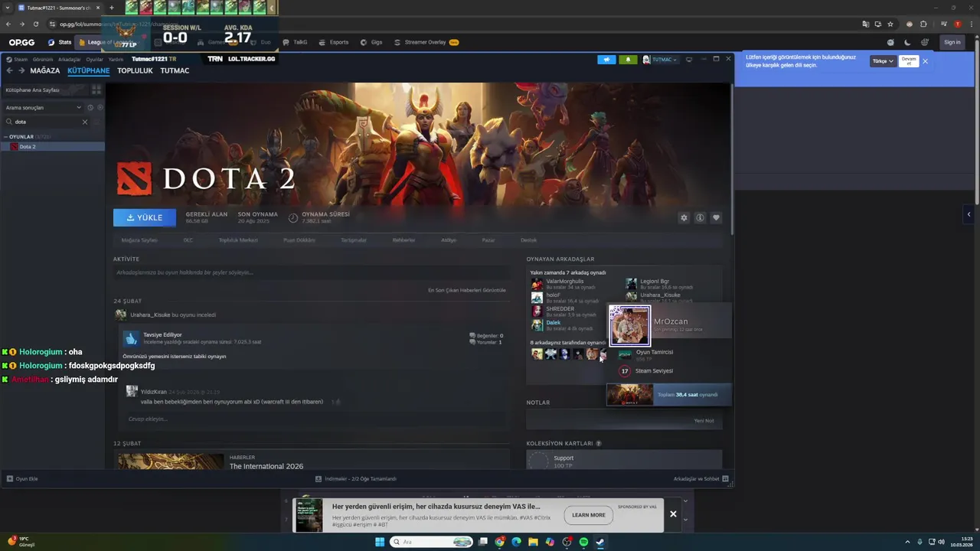Click taskbar search box Ara
The image size is (980, 551).
[431, 542]
